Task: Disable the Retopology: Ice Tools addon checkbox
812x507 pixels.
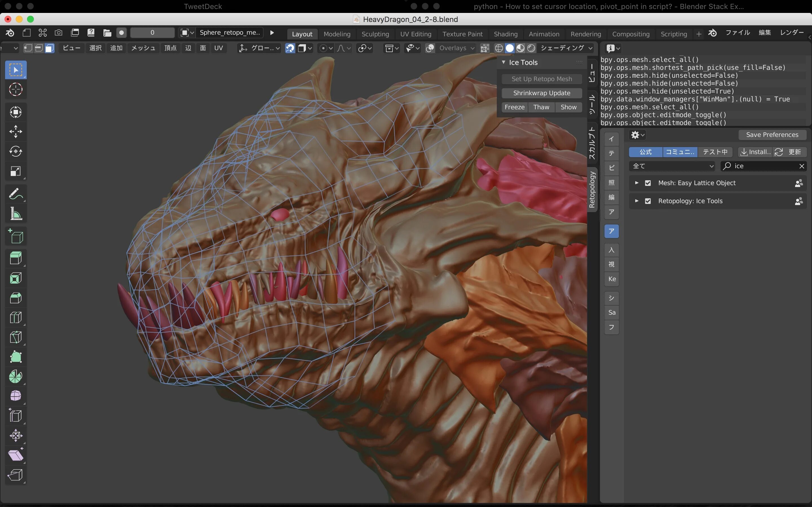Action: tap(648, 201)
